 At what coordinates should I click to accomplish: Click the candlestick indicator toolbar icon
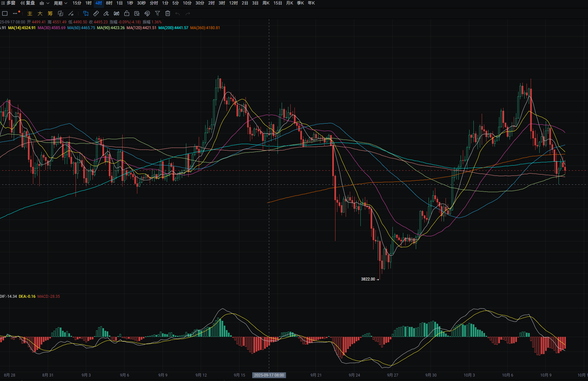tap(117, 13)
